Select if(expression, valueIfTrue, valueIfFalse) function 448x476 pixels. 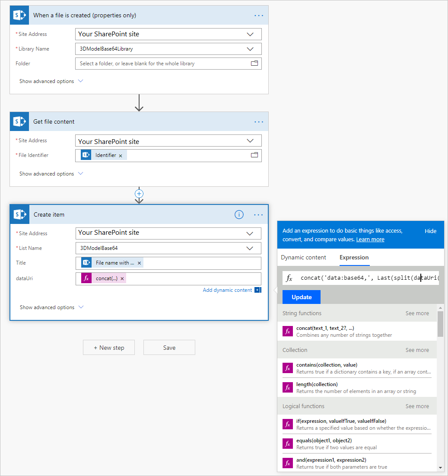point(357,424)
